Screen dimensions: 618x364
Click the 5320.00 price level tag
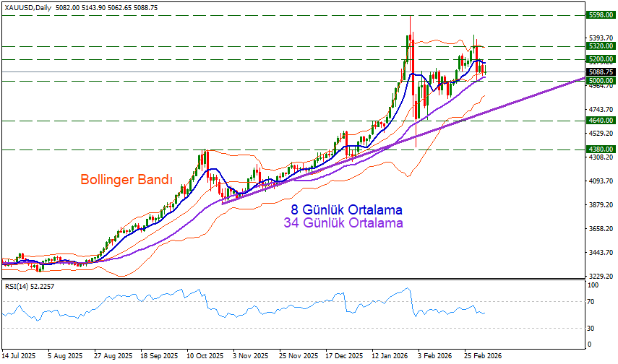point(600,45)
